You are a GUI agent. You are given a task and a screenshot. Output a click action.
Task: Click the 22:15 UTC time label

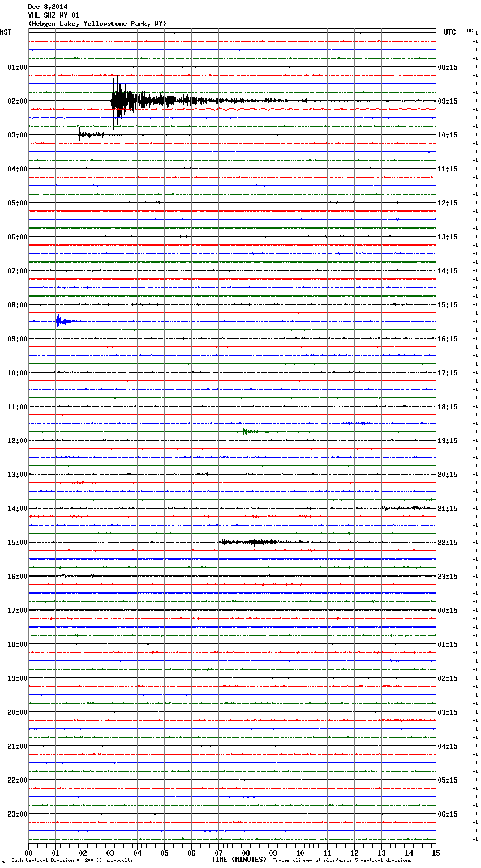[448, 543]
